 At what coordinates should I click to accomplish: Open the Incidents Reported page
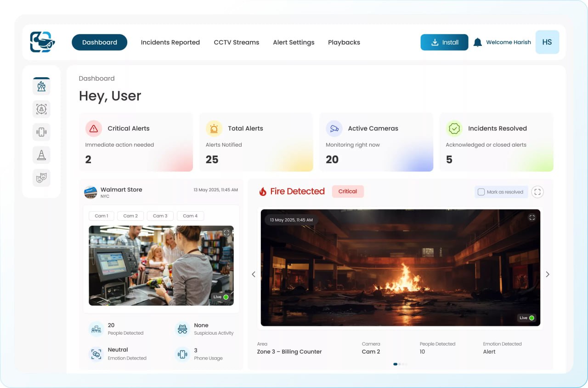(170, 42)
